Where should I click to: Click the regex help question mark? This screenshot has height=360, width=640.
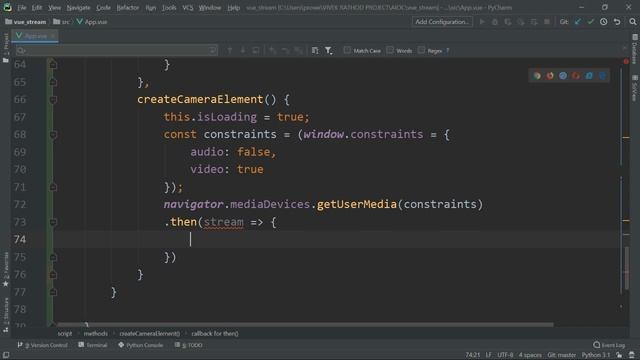[448, 51]
